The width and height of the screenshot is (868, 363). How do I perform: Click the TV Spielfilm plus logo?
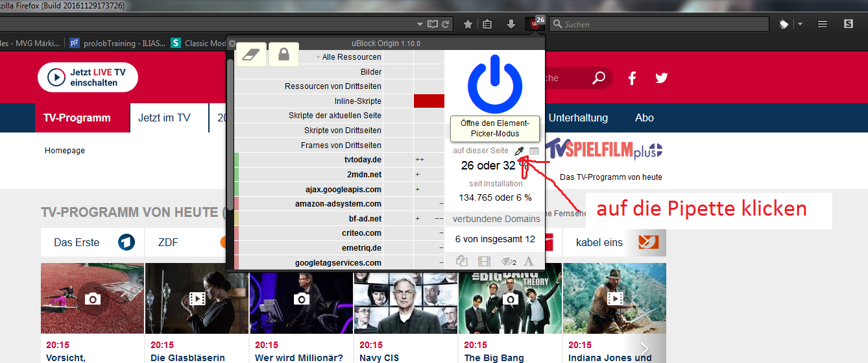pyautogui.click(x=605, y=151)
